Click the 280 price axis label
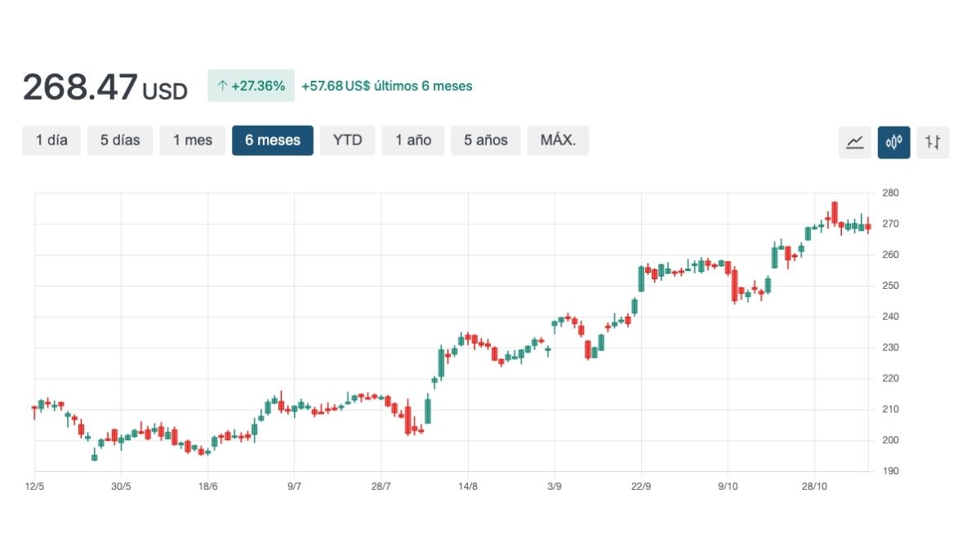980x551 pixels. [x=890, y=193]
